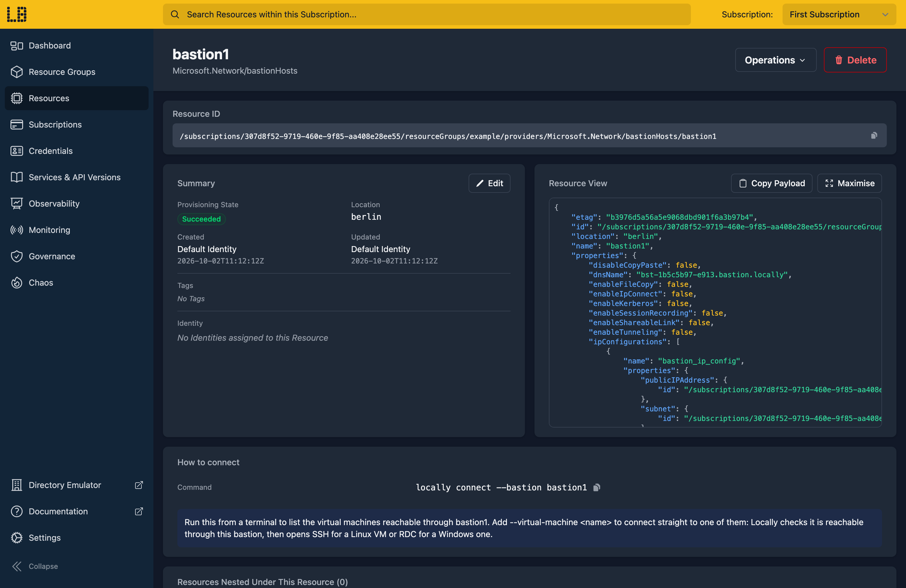Click the Governance shield icon
Image resolution: width=906 pixels, height=588 pixels.
[17, 256]
